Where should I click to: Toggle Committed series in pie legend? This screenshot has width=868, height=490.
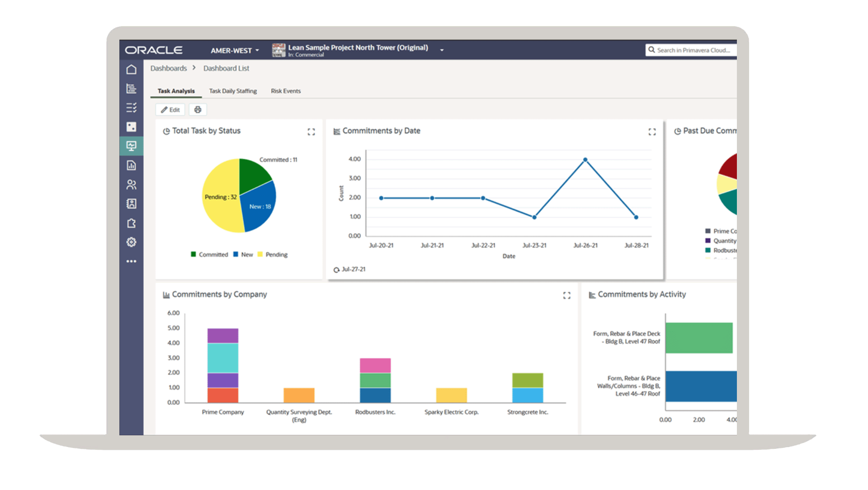(209, 255)
